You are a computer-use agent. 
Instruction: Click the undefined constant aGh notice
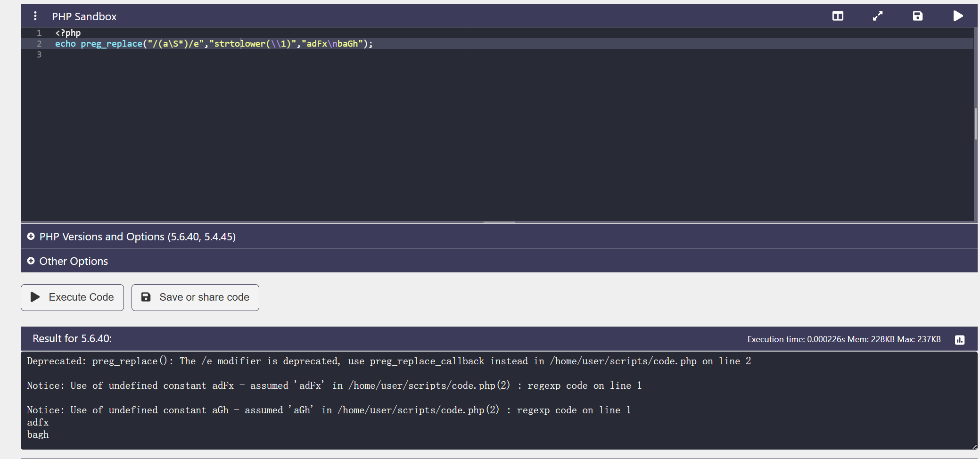tap(329, 410)
